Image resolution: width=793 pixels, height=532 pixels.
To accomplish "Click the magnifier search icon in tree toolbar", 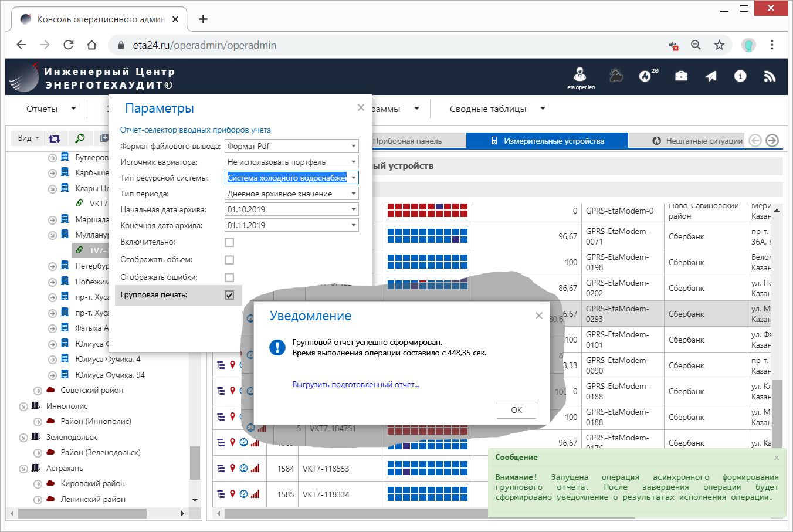I will [80, 138].
